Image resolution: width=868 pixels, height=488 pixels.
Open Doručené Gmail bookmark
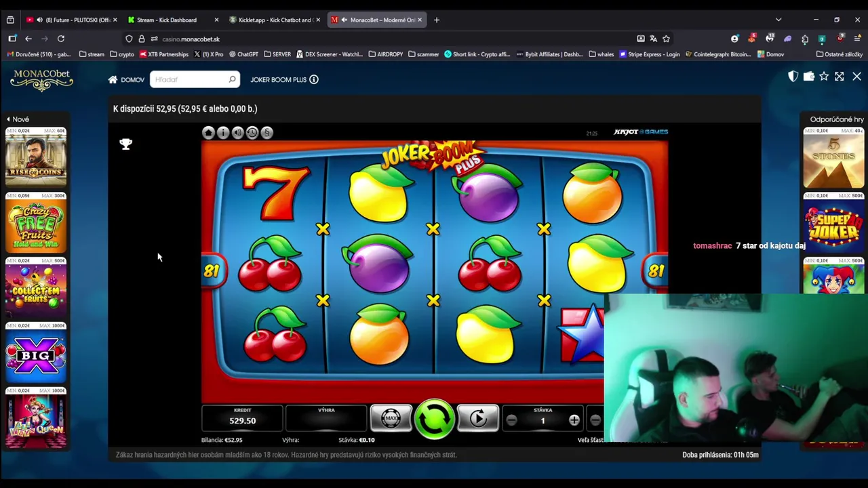point(39,54)
